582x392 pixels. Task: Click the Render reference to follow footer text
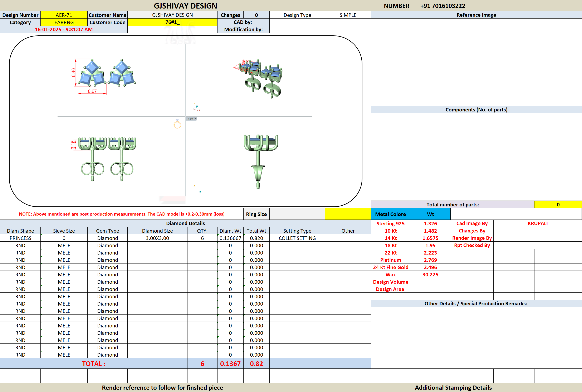pos(162,388)
